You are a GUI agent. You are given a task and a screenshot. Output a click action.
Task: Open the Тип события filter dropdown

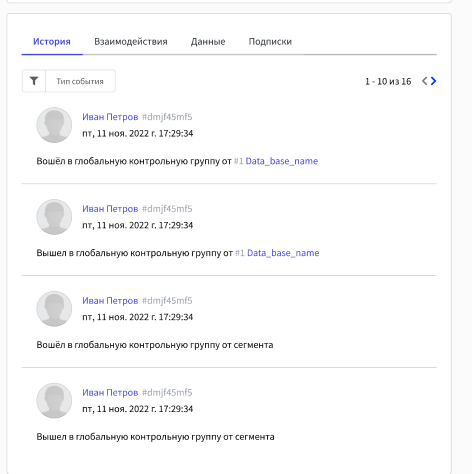[x=80, y=81]
